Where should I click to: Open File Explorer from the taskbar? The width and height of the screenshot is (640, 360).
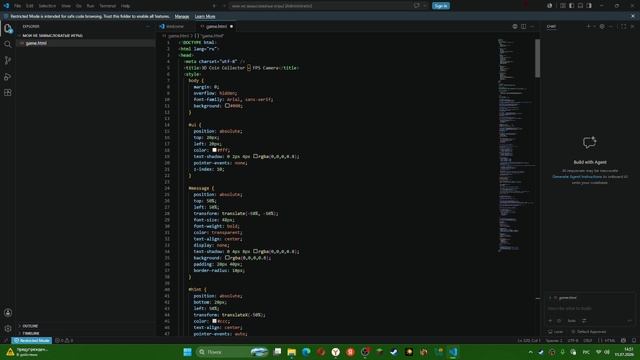coord(291,352)
